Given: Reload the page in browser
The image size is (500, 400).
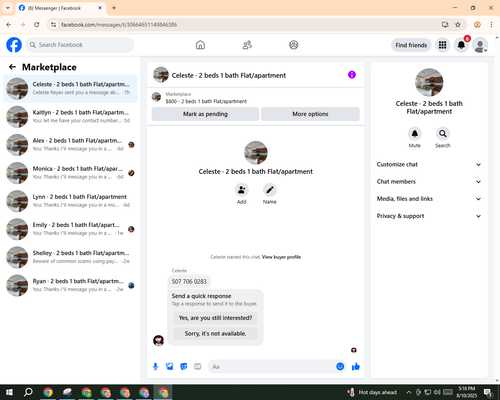Looking at the screenshot, I should coord(37,25).
